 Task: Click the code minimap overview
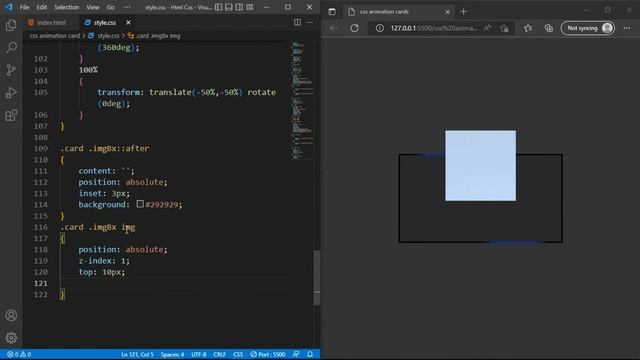tap(302, 100)
